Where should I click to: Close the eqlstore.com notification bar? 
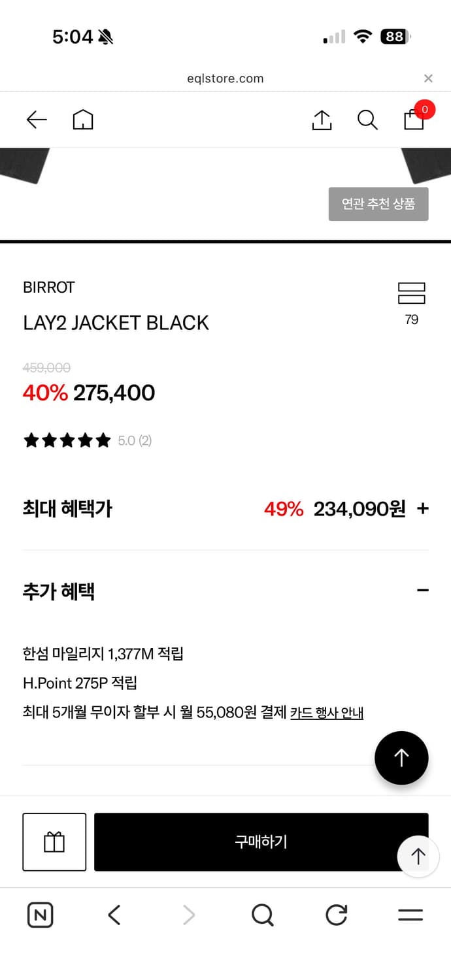428,78
